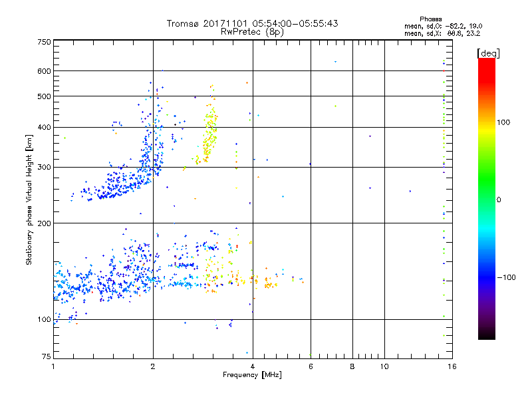Click the x-axis tick label "10"

coord(384,366)
